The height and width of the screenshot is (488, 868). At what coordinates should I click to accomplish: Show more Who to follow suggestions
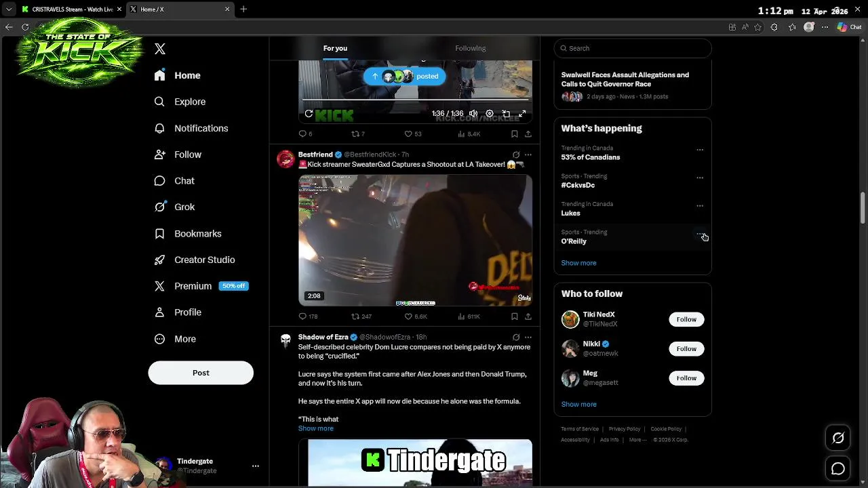pyautogui.click(x=578, y=405)
